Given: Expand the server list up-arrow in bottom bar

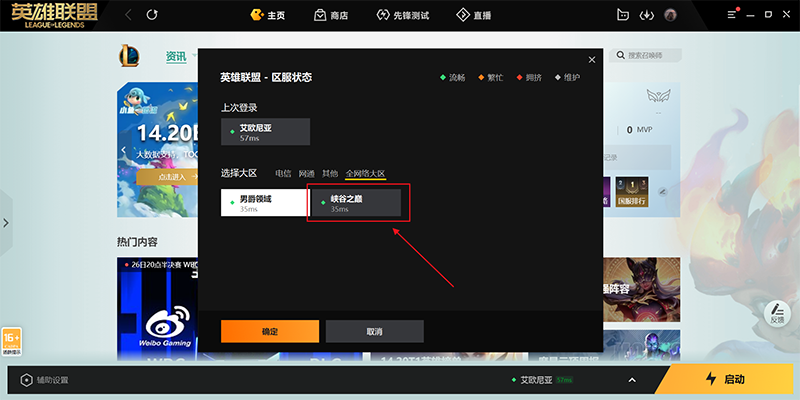Looking at the screenshot, I should coord(632,380).
